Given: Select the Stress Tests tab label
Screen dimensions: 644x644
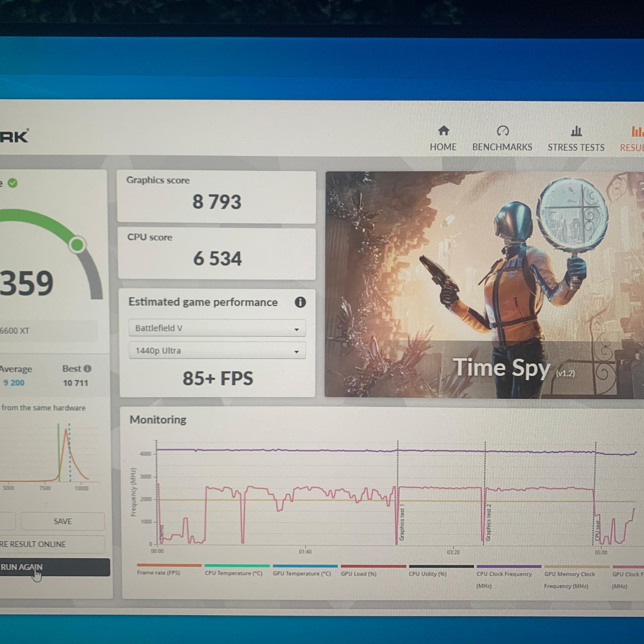Looking at the screenshot, I should click(x=576, y=147).
